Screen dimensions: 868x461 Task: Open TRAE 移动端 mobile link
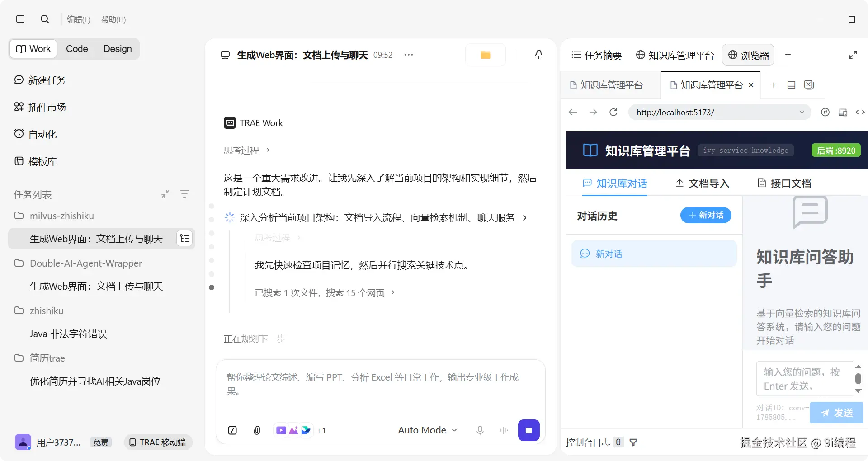coord(158,442)
